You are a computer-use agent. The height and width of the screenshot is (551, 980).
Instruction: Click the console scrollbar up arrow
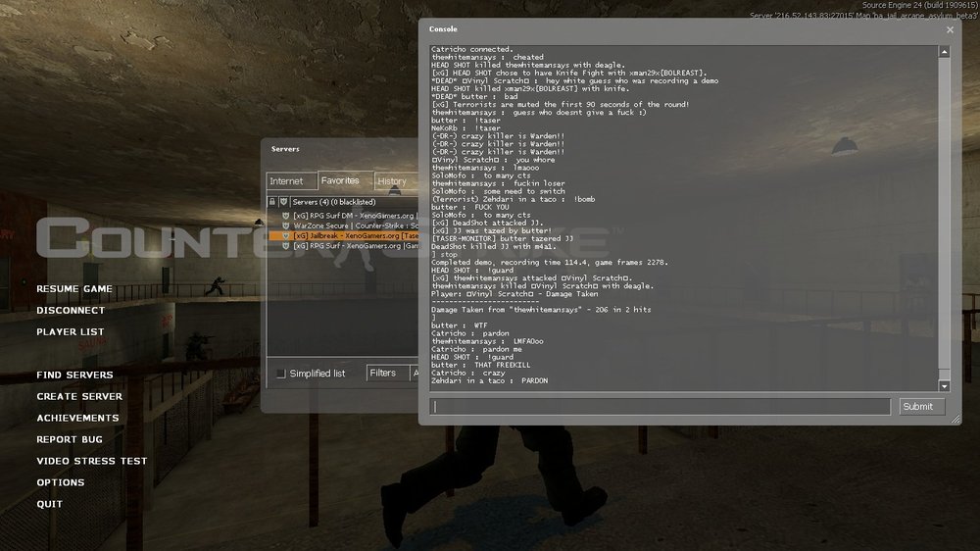click(x=945, y=53)
